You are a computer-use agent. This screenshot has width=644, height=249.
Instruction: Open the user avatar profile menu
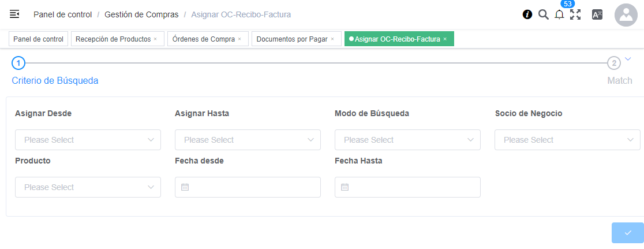coord(626,15)
